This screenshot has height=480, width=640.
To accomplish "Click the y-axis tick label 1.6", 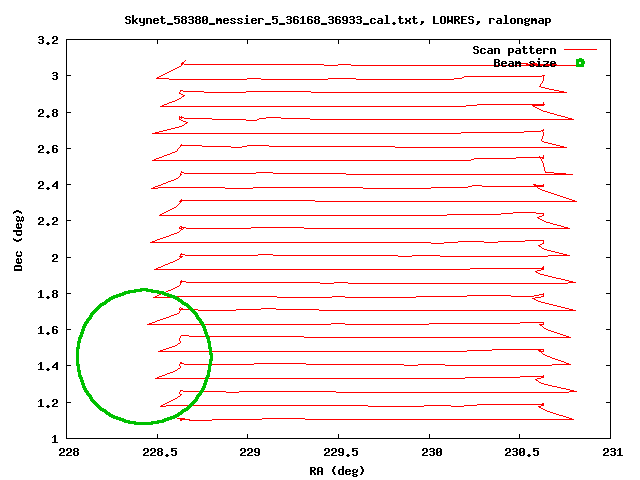I will click(48, 330).
